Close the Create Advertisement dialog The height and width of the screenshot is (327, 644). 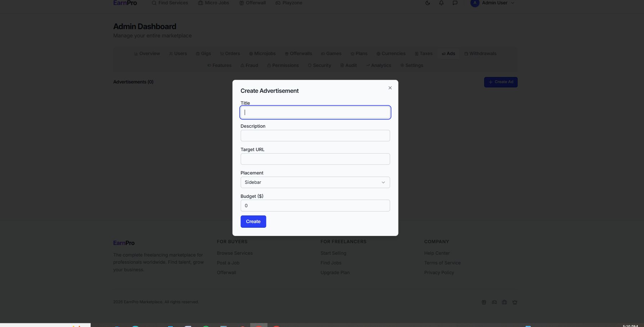click(x=390, y=88)
